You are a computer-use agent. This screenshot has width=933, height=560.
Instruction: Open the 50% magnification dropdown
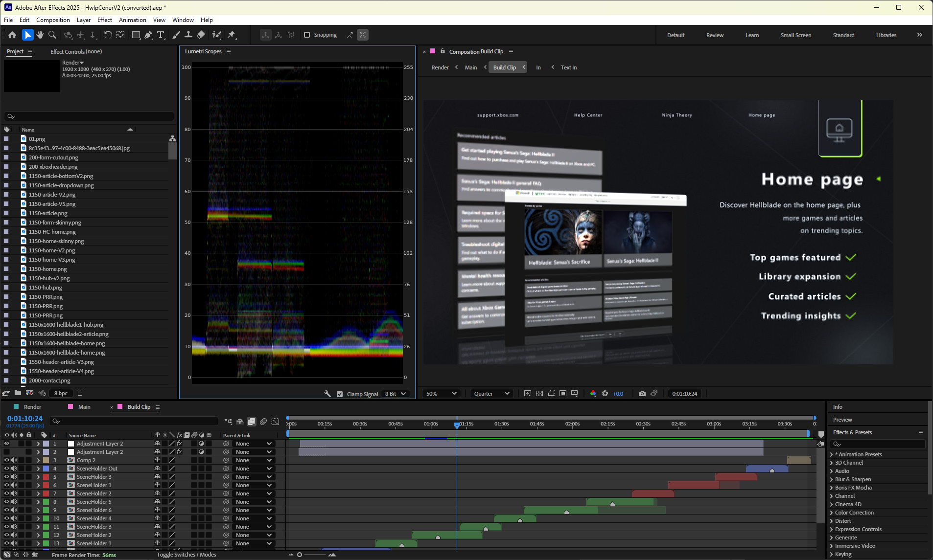pyautogui.click(x=441, y=394)
